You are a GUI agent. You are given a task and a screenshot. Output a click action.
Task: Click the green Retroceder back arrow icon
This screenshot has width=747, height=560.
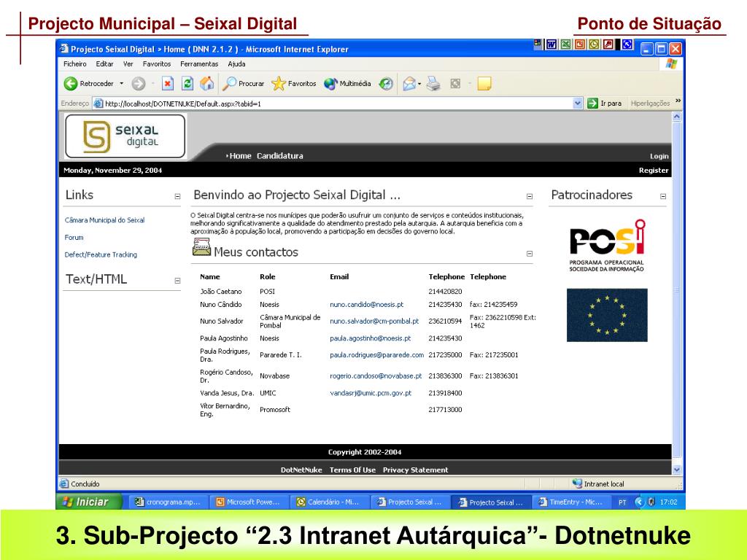(x=71, y=84)
